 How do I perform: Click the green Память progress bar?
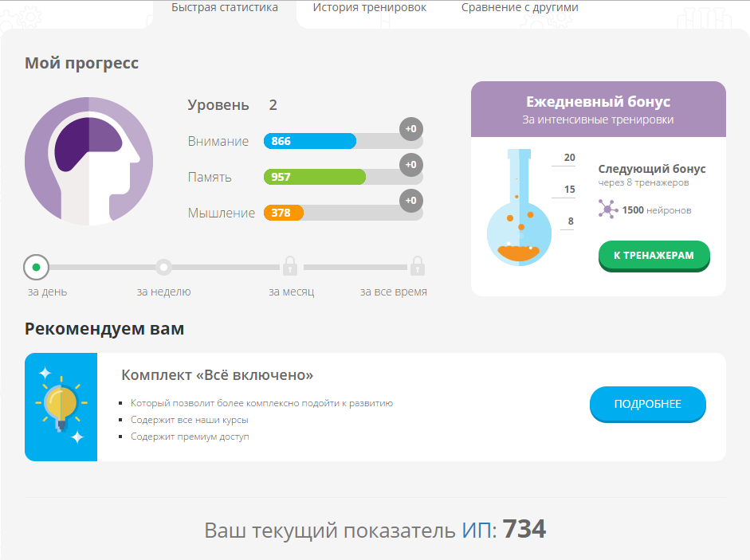click(314, 177)
